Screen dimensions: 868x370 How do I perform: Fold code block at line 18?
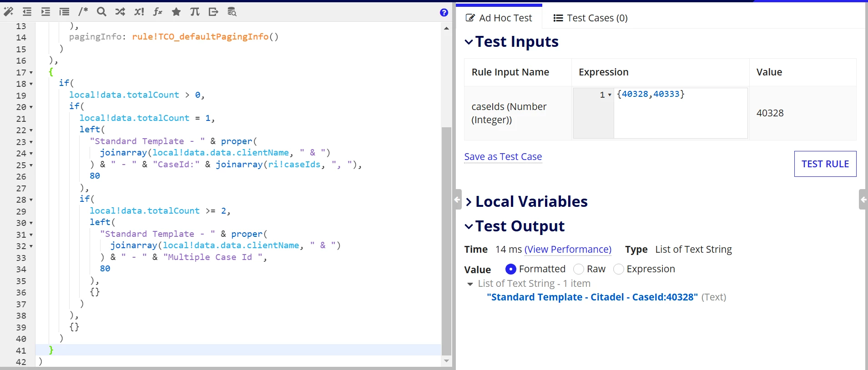click(x=31, y=84)
